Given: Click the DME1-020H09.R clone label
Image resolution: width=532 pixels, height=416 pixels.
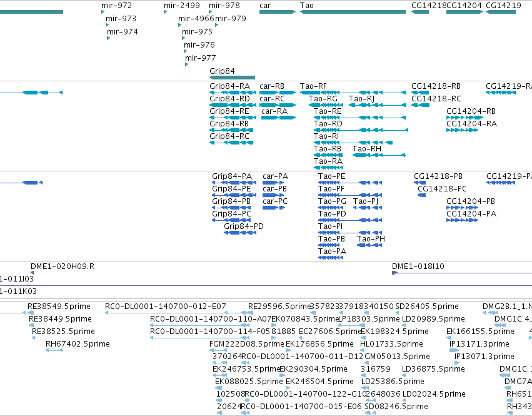Looking at the screenshot, I should pos(63,266).
